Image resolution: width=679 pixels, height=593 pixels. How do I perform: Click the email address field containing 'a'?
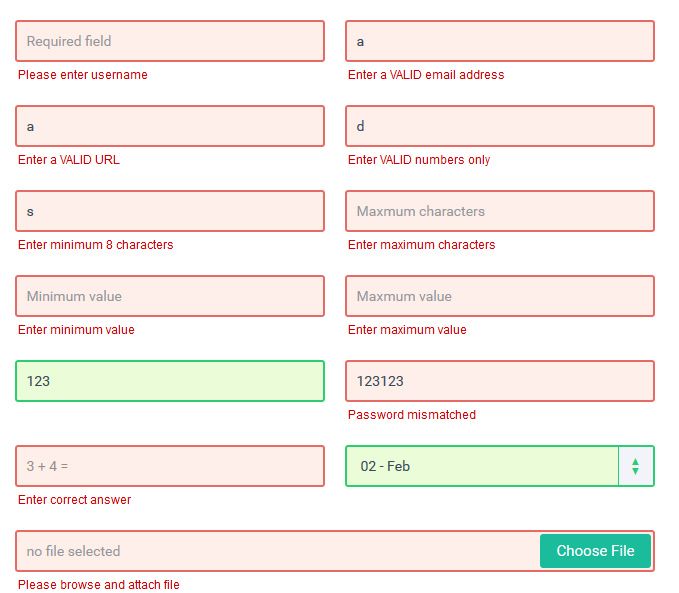500,41
